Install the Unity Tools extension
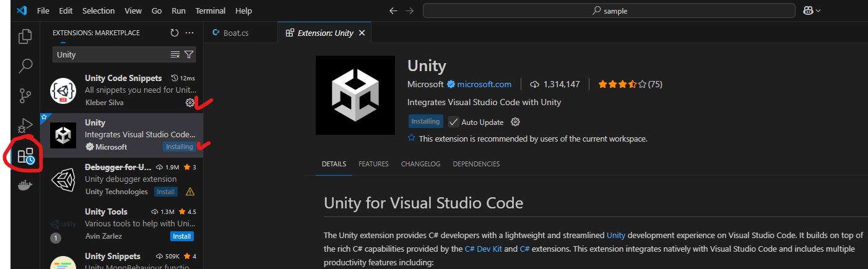The height and width of the screenshot is (269, 868). click(x=182, y=236)
